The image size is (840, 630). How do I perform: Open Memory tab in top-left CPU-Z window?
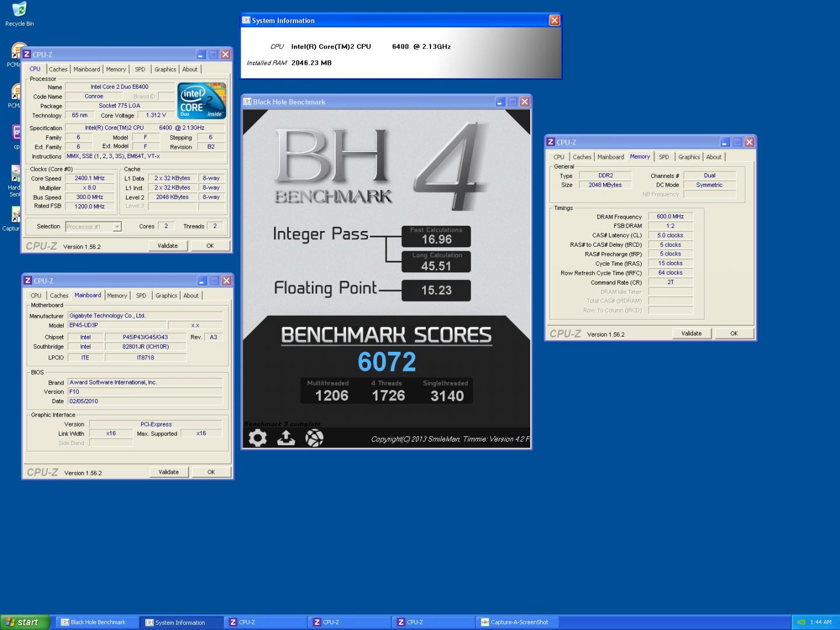click(x=116, y=69)
